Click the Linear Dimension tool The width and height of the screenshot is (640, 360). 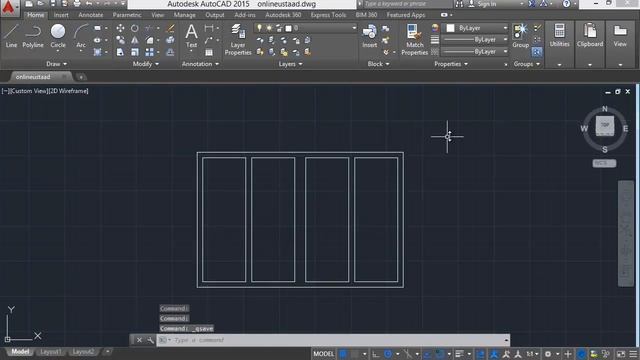[209, 28]
